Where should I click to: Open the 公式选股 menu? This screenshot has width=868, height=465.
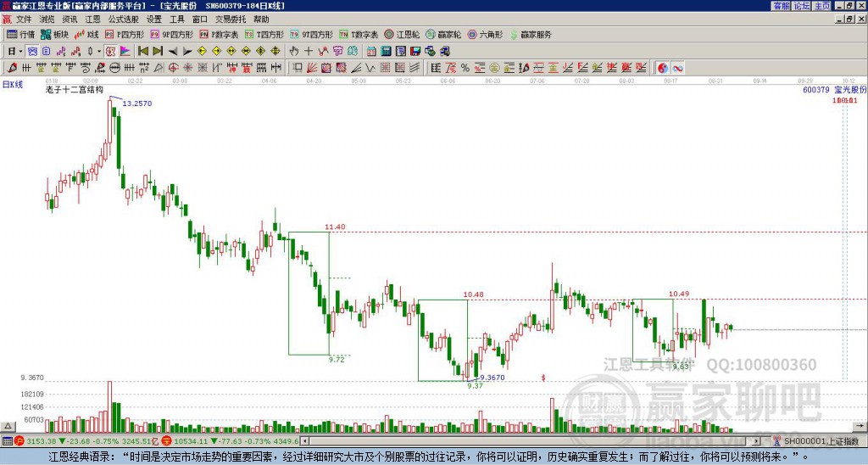pyautogui.click(x=124, y=20)
